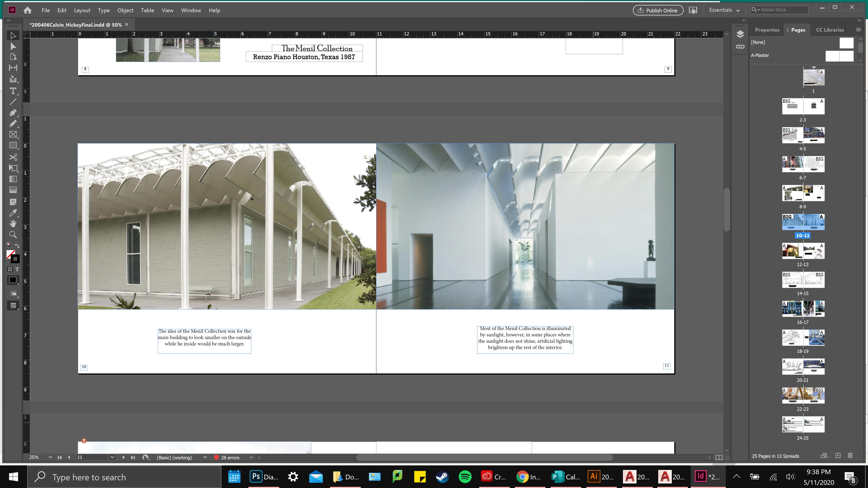The width and height of the screenshot is (868, 488).
Task: Click the Stroke color swatch
Action: (16, 259)
